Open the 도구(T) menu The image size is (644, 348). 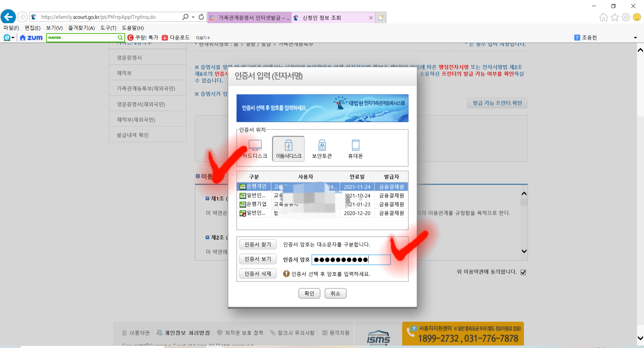click(x=108, y=28)
